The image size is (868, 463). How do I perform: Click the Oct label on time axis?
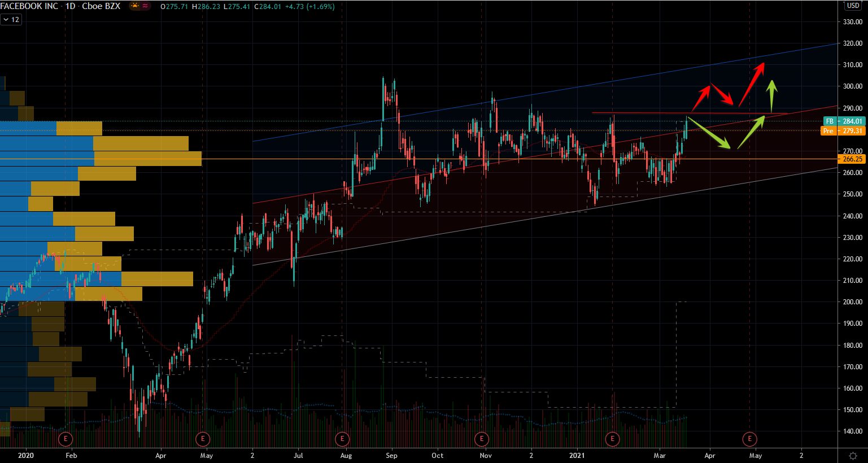[437, 455]
